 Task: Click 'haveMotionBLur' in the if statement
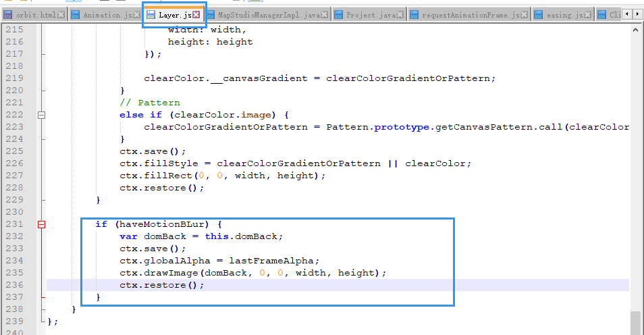(162, 224)
